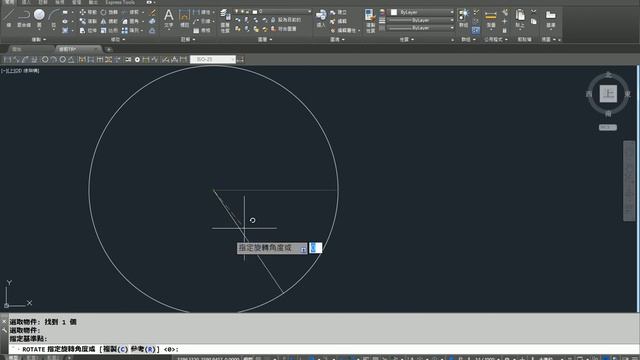This screenshot has height=360, width=640.
Task: Click the rotation angle dynamic input field
Action: [x=316, y=248]
